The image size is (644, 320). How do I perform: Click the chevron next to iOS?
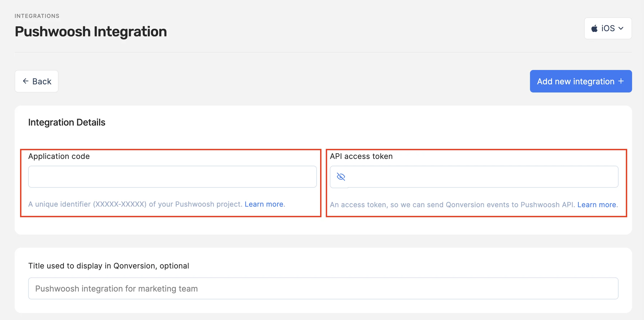coord(621,28)
